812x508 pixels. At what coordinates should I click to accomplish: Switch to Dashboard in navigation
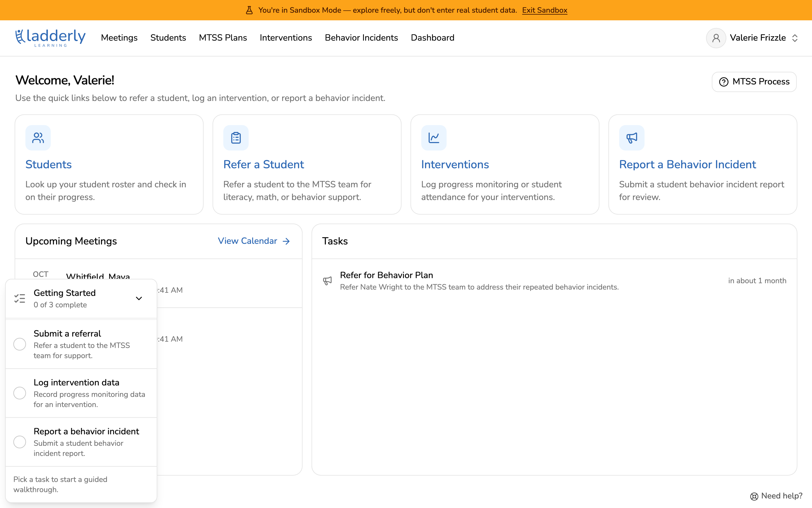pos(432,38)
